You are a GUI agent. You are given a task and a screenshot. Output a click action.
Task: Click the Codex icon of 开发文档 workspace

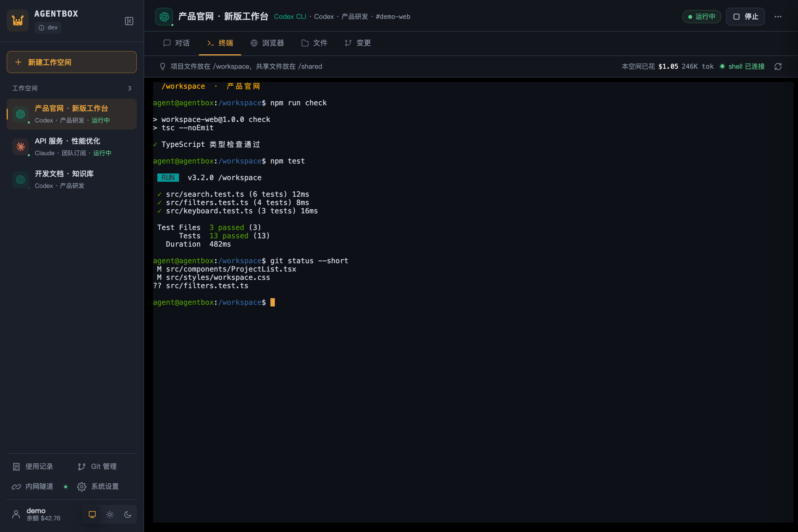click(x=20, y=179)
